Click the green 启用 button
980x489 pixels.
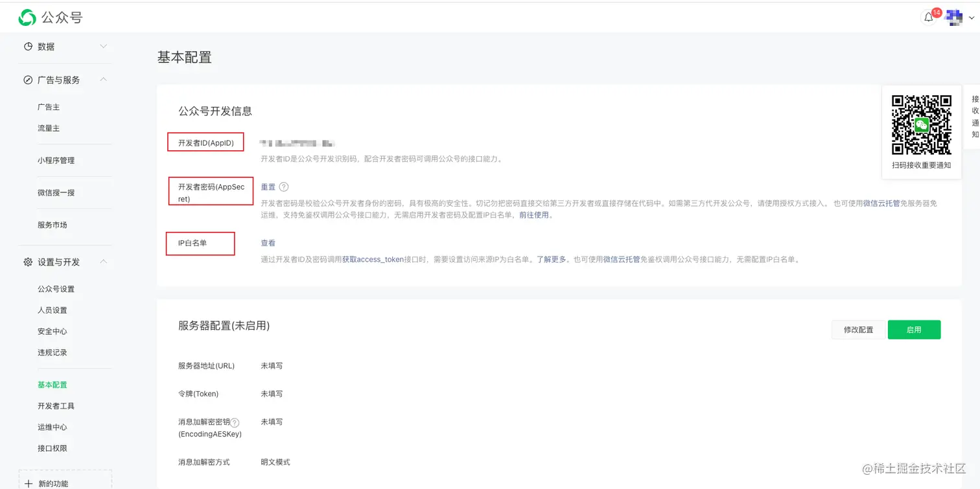(x=914, y=330)
